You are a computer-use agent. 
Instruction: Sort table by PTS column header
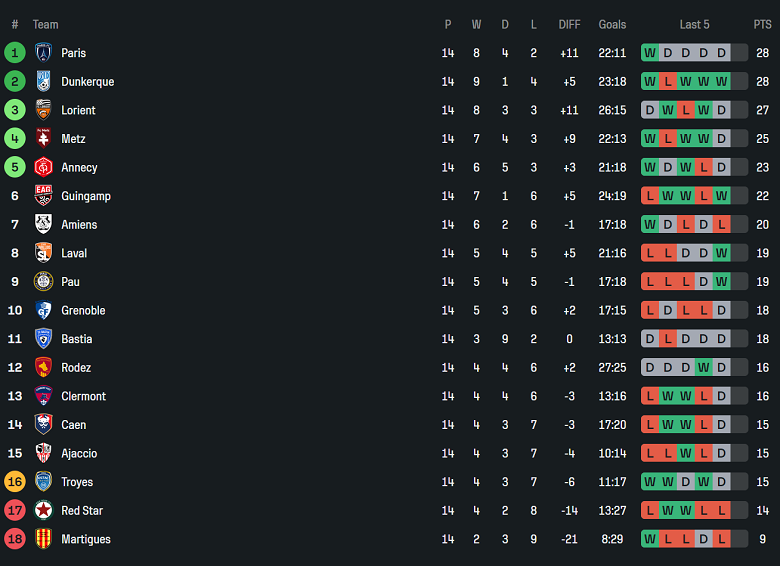coord(762,25)
